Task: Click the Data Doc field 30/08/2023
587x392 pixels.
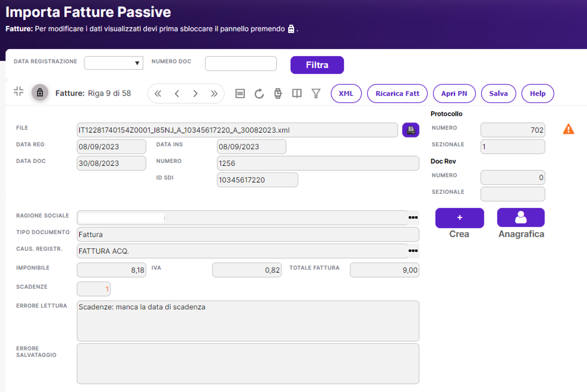Action: tap(111, 163)
